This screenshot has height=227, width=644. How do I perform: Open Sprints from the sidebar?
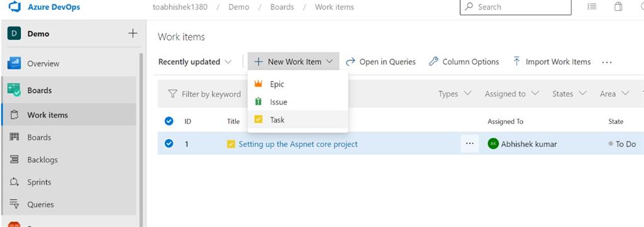(39, 182)
